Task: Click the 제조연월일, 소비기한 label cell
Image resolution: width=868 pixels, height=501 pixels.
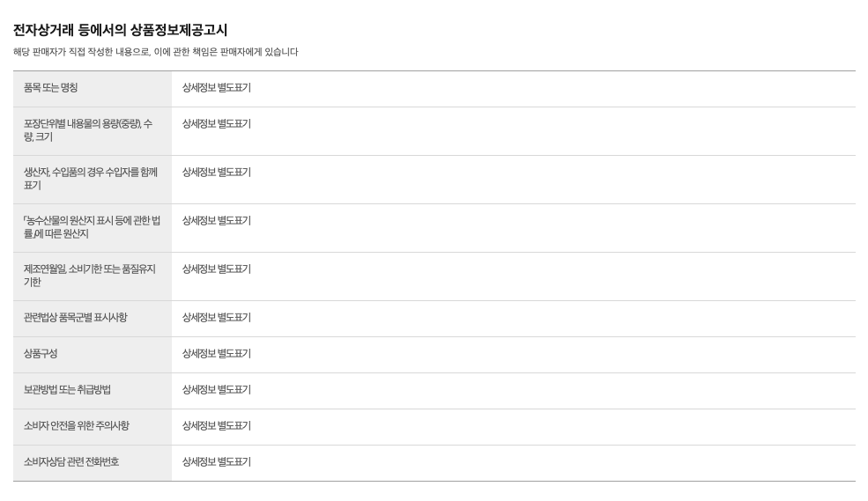Action: tap(89, 276)
